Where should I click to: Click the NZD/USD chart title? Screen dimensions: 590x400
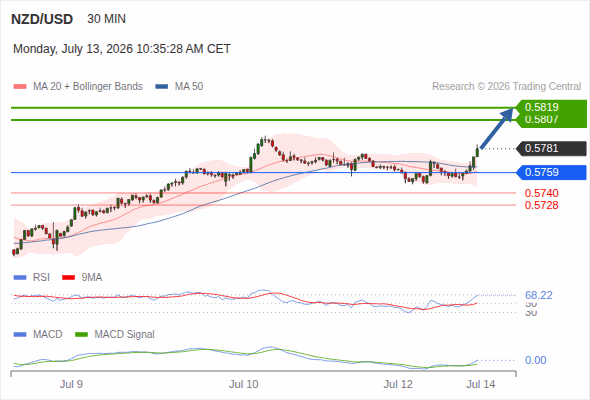(x=42, y=19)
